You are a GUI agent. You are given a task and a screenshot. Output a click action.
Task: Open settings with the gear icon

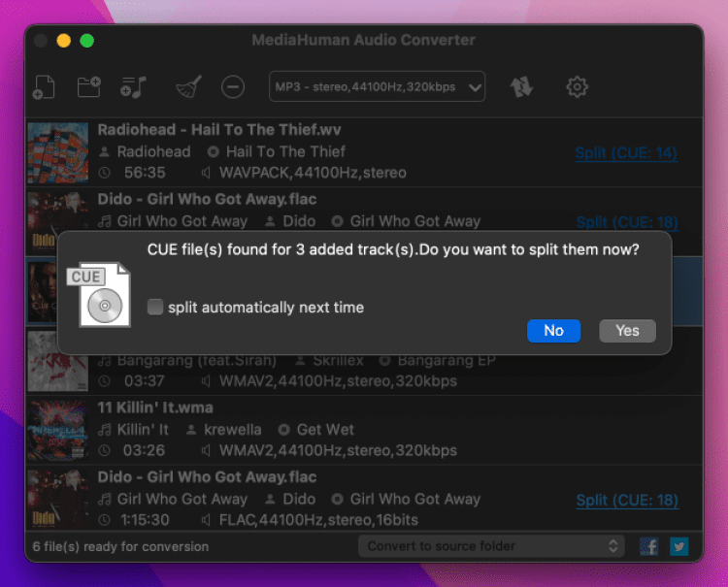[x=578, y=86]
